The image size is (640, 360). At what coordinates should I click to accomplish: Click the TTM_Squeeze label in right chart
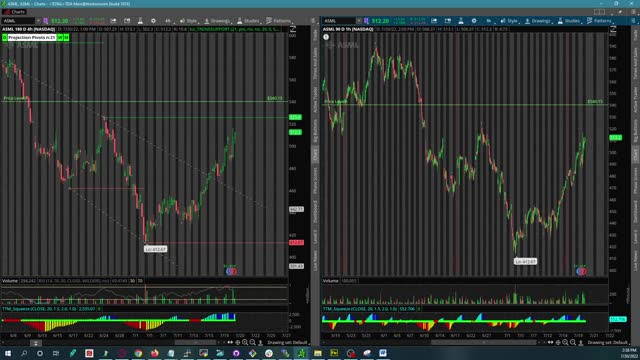[x=360, y=309]
